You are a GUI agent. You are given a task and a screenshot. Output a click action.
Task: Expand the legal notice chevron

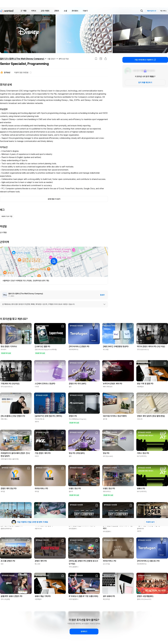pyautogui.click(x=104, y=304)
